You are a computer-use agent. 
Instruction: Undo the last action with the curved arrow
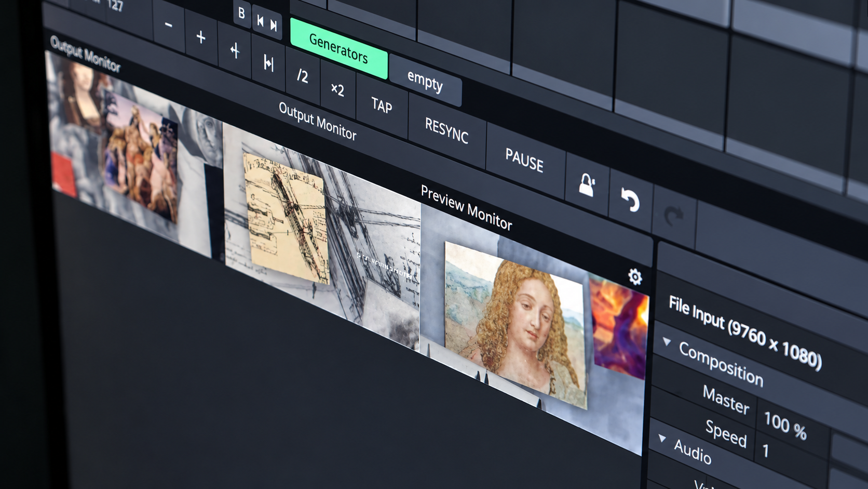click(630, 200)
